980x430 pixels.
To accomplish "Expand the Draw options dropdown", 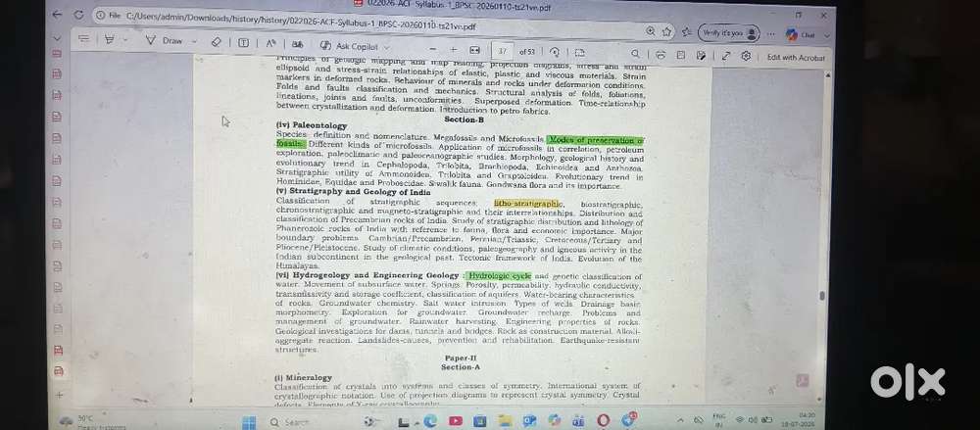I will click(194, 42).
